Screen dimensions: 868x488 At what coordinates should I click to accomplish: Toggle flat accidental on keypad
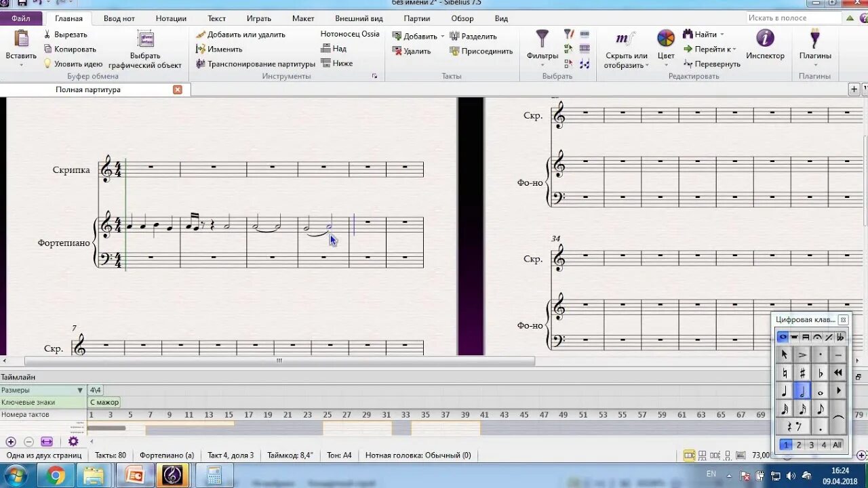(x=821, y=373)
